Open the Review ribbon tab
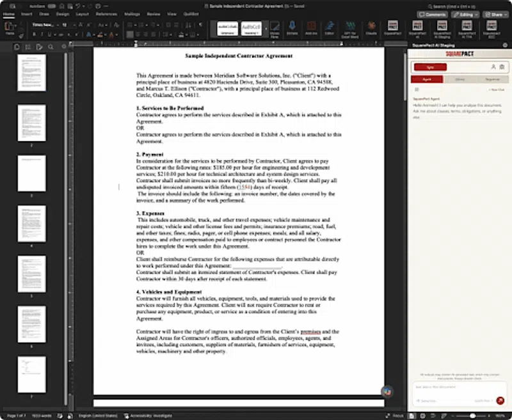 click(x=153, y=14)
